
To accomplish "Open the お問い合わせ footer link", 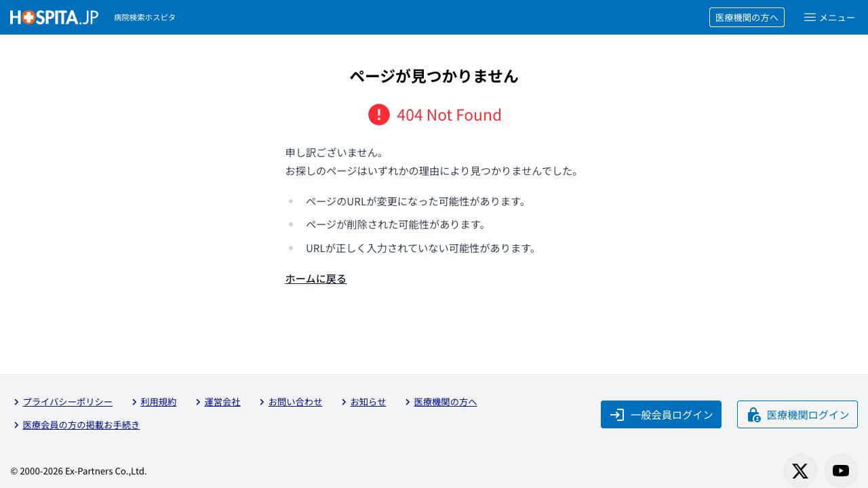I will tap(295, 402).
